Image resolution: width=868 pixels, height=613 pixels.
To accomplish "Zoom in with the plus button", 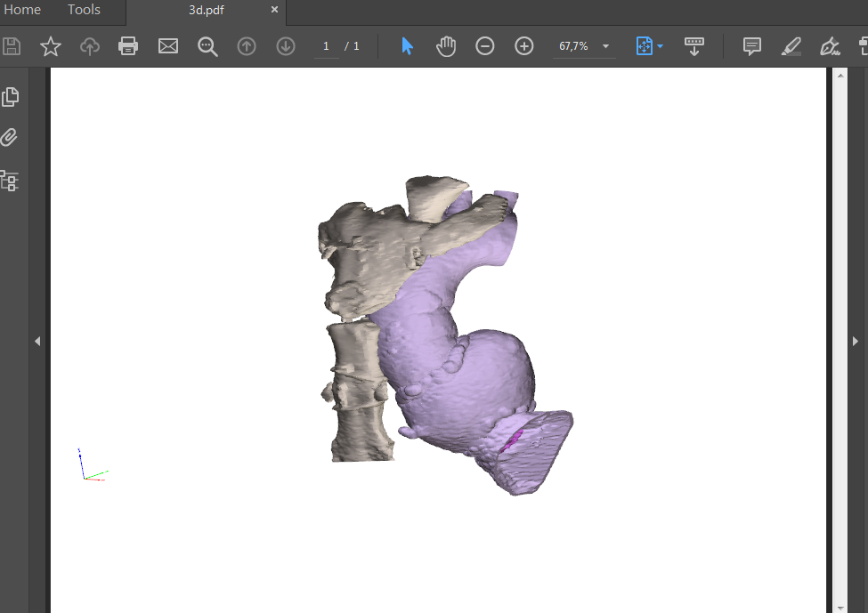I will [x=524, y=46].
